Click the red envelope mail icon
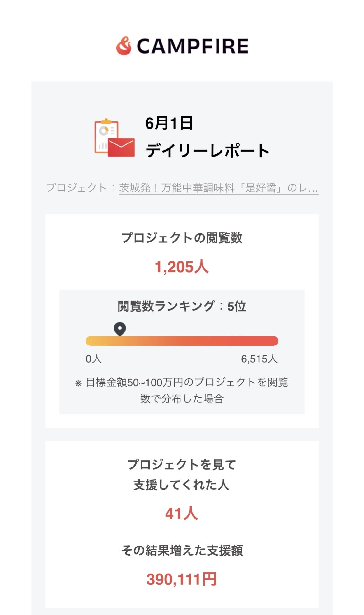The width and height of the screenshot is (364, 615). point(121,147)
